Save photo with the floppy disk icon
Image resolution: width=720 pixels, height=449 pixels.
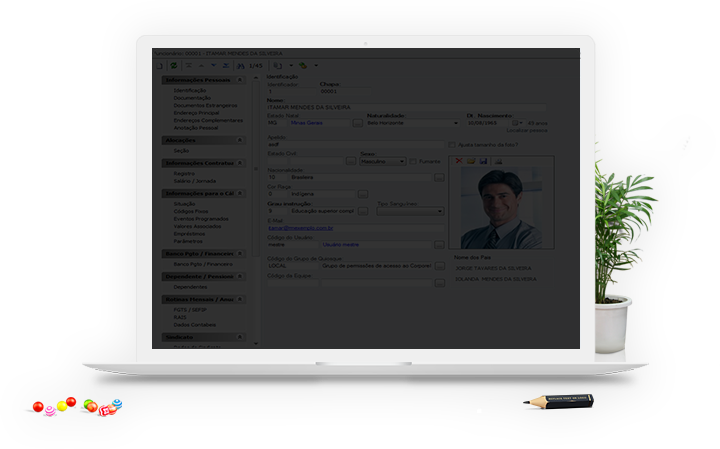click(x=483, y=161)
